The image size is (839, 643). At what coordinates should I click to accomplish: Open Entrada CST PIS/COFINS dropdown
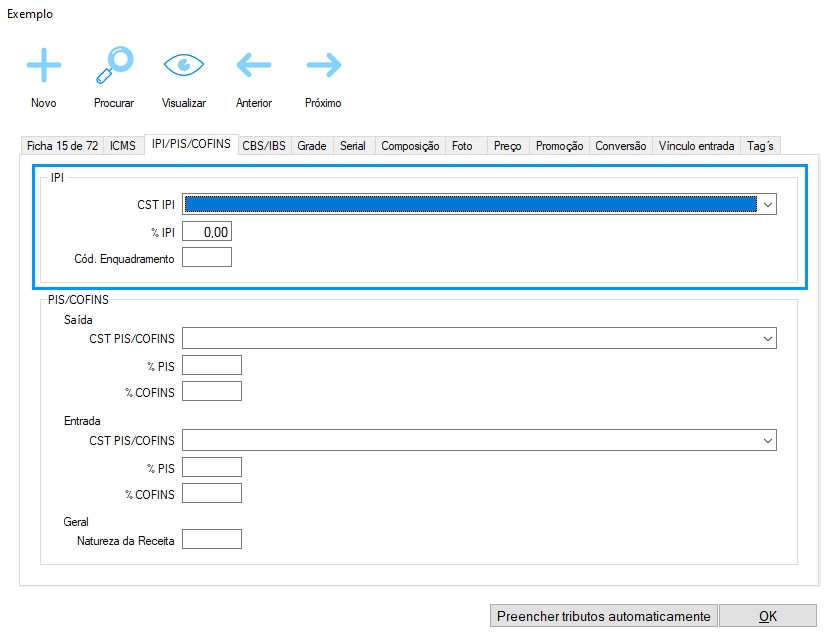[x=767, y=441]
